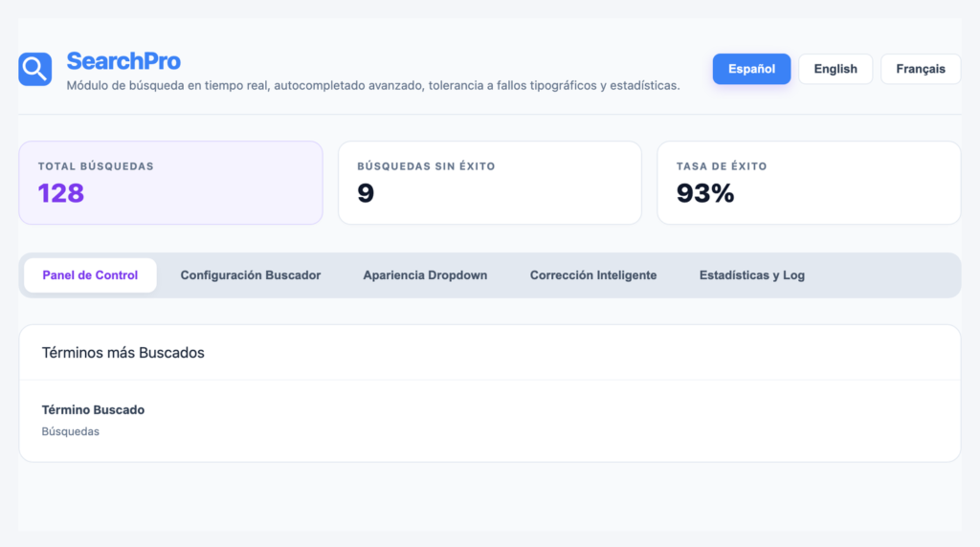Click the 'Términos más Buscados' heading

point(123,353)
